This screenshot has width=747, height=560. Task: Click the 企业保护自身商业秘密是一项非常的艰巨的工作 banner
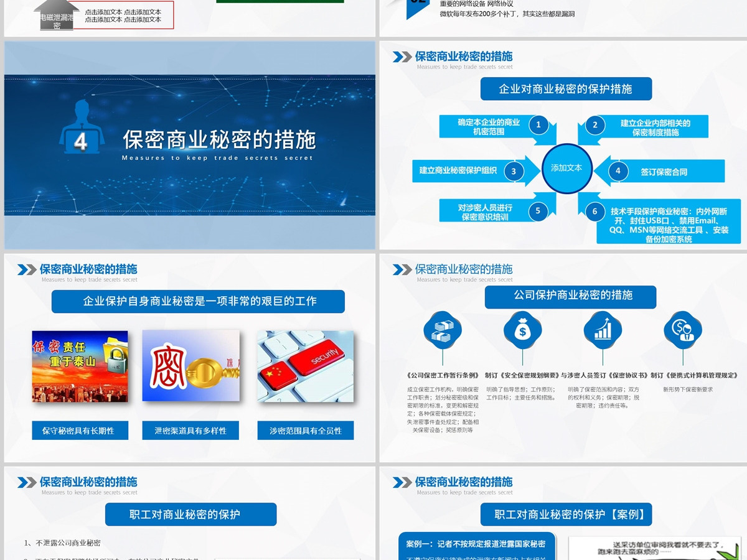[x=198, y=301]
